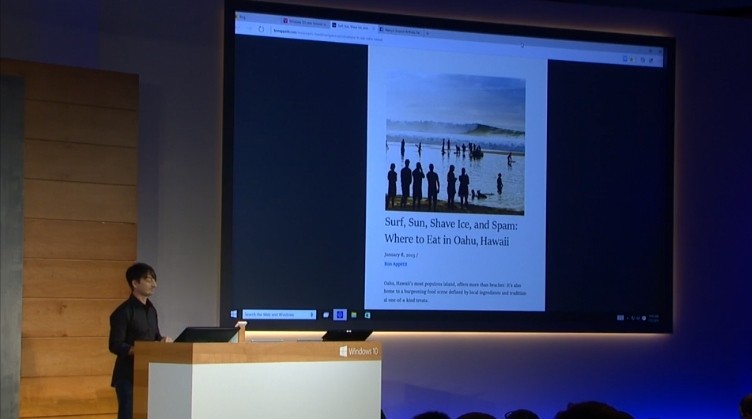Viewport: 752px width, 419px height.
Task: Click the article title Surf, Sun, Shave Ice
Action: [x=451, y=232]
